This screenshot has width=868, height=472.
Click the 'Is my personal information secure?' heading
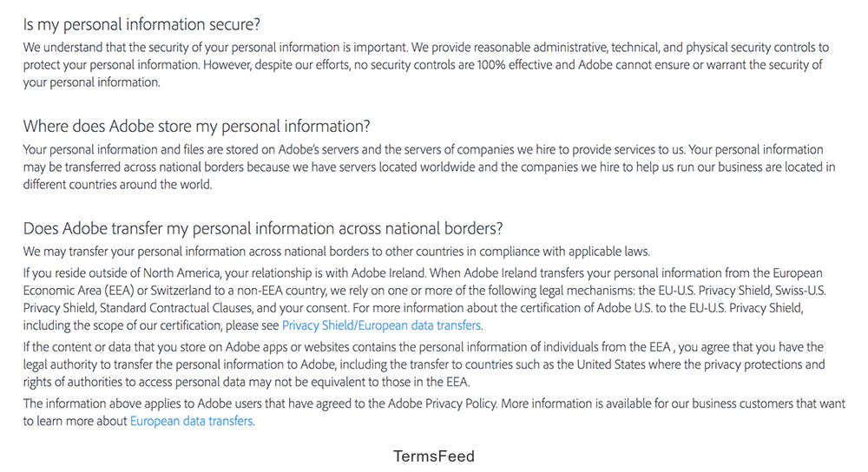tap(141, 24)
